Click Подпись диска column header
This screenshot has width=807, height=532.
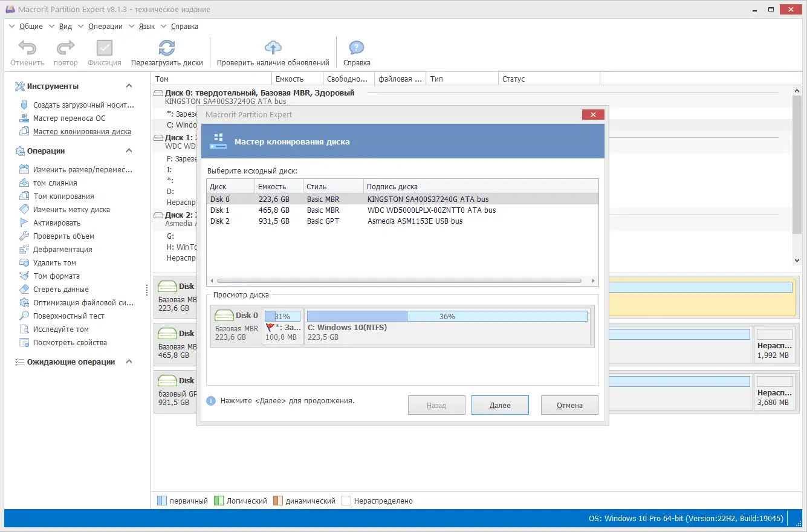(x=481, y=186)
